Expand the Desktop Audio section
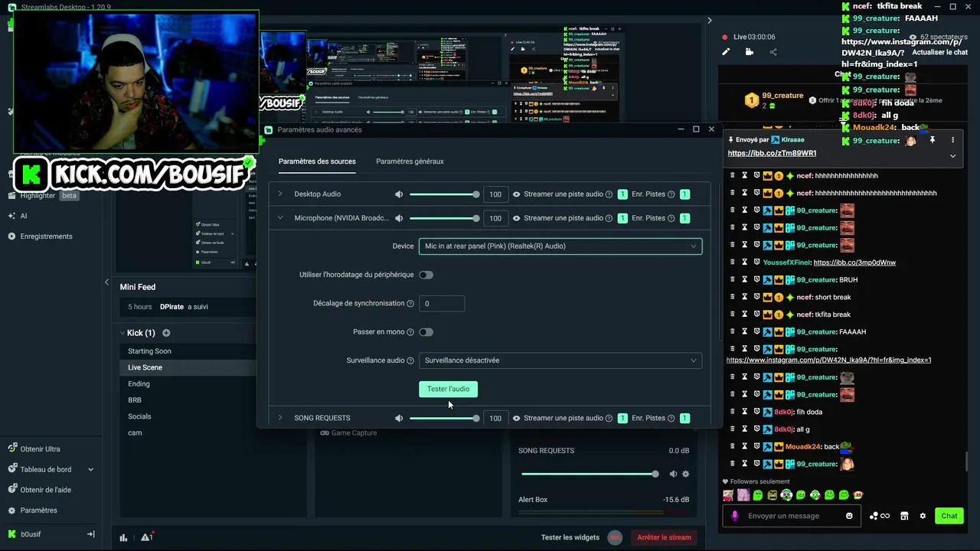The image size is (980, 551). pyautogui.click(x=280, y=194)
